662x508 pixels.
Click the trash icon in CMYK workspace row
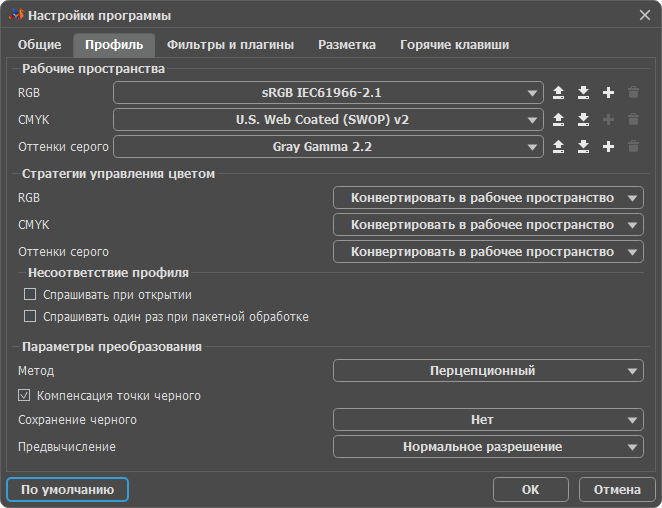click(x=633, y=120)
